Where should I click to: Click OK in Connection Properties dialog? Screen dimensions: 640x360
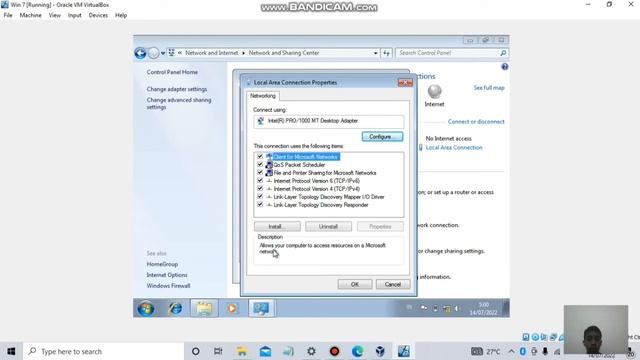click(355, 284)
